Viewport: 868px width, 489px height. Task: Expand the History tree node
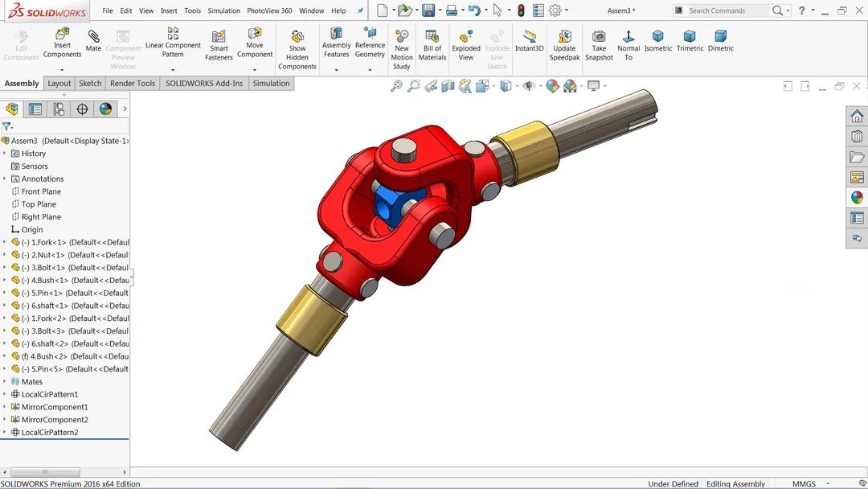point(5,154)
